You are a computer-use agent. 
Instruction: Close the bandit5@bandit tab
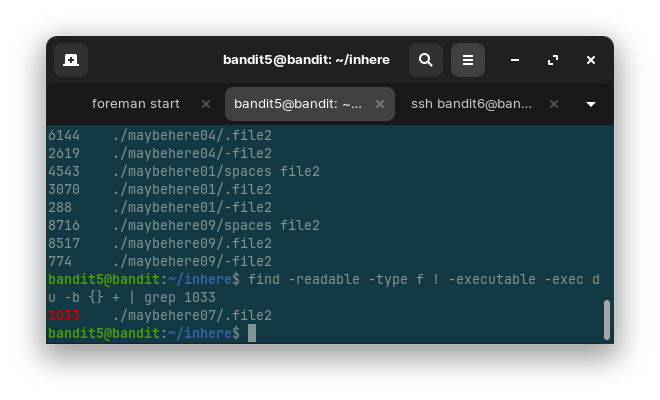point(380,104)
